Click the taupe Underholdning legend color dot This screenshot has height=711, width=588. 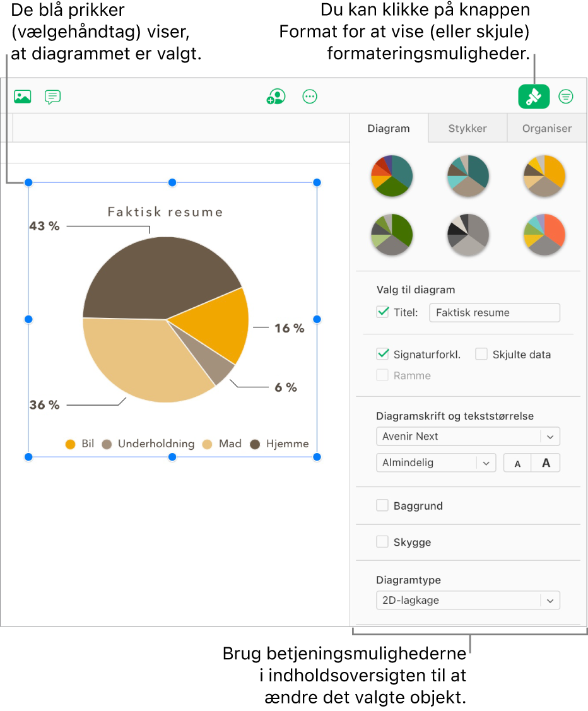[x=107, y=444]
